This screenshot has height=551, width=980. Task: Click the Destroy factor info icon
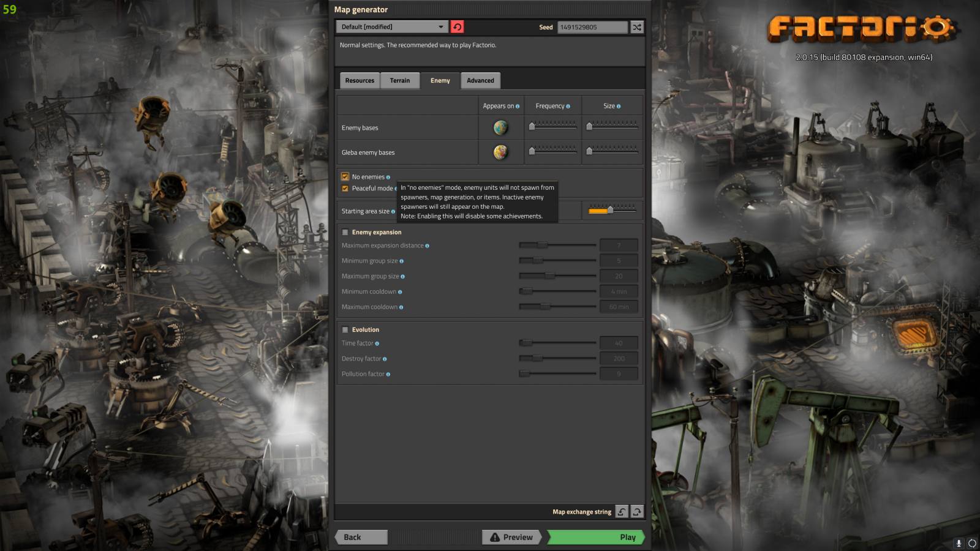pyautogui.click(x=385, y=359)
